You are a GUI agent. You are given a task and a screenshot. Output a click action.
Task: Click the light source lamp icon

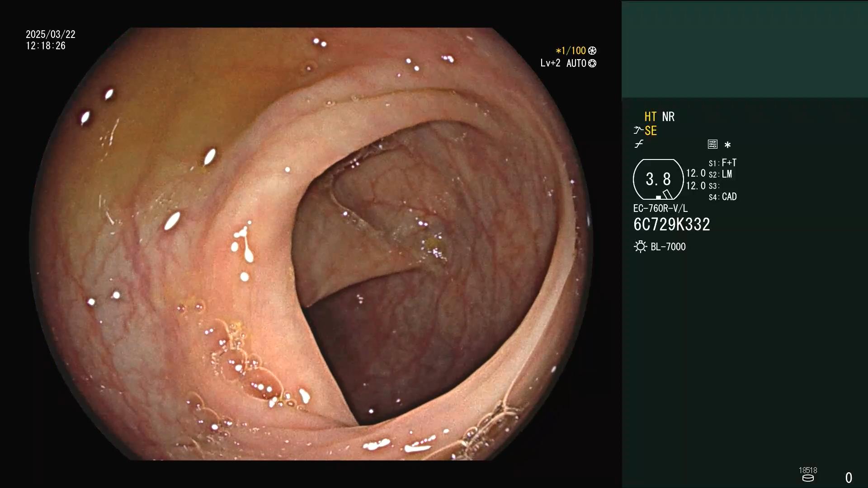click(x=640, y=247)
